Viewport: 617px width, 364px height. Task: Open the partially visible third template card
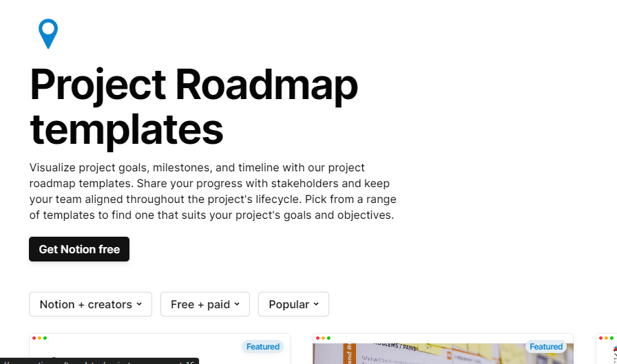coord(607,352)
